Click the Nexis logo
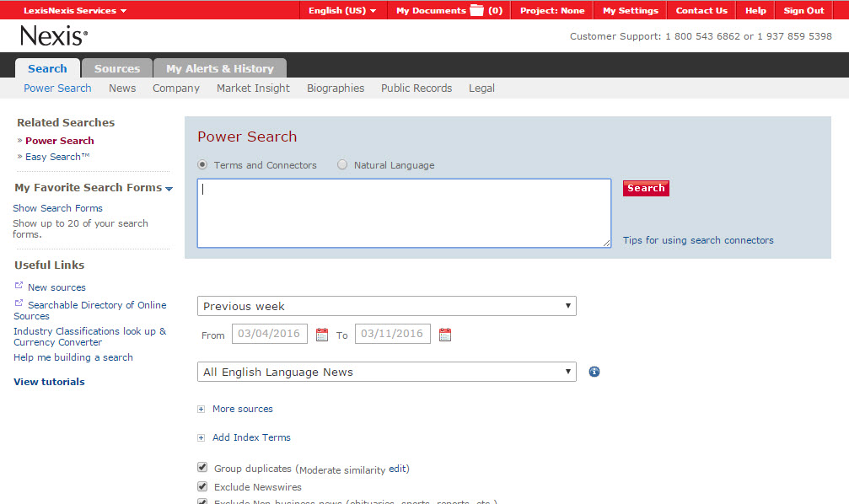This screenshot has height=504, width=849. [54, 36]
